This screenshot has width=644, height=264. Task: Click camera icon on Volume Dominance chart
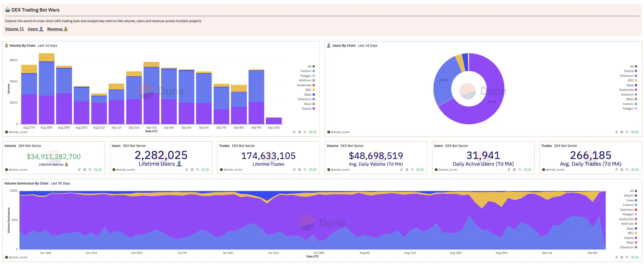click(622, 257)
